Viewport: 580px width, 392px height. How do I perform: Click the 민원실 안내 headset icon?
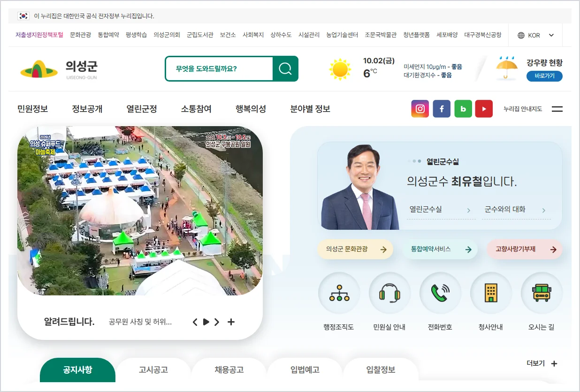coord(389,293)
